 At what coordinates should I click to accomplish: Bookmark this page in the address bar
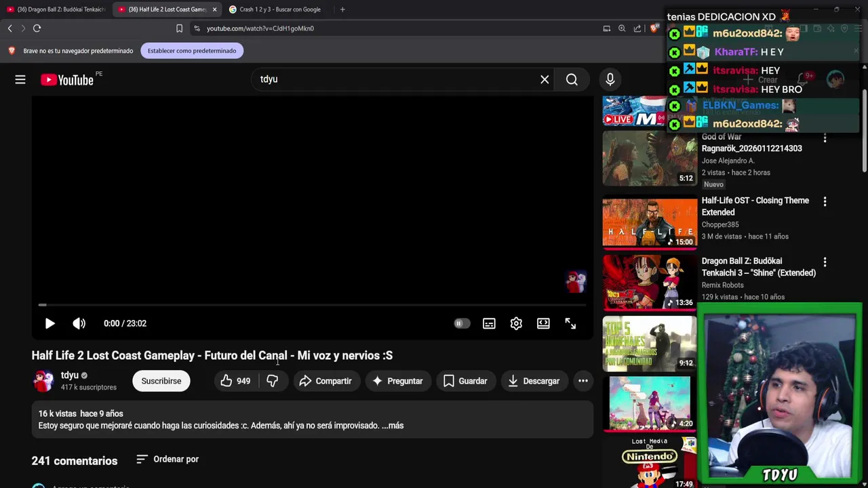(x=179, y=28)
